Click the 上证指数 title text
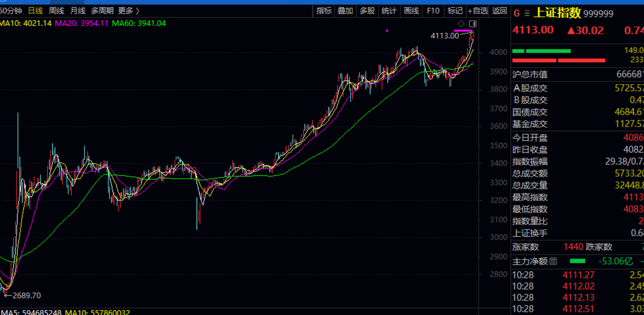Screen dimensions: 644x315 point(557,13)
